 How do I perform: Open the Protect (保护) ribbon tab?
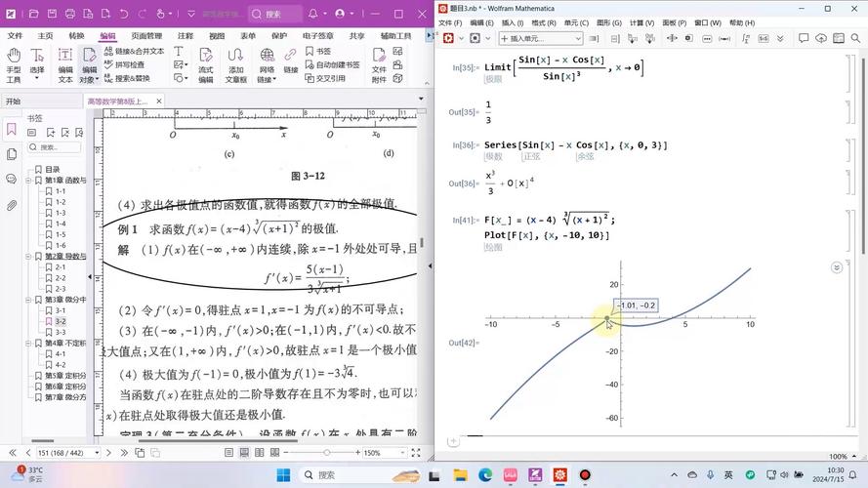279,35
